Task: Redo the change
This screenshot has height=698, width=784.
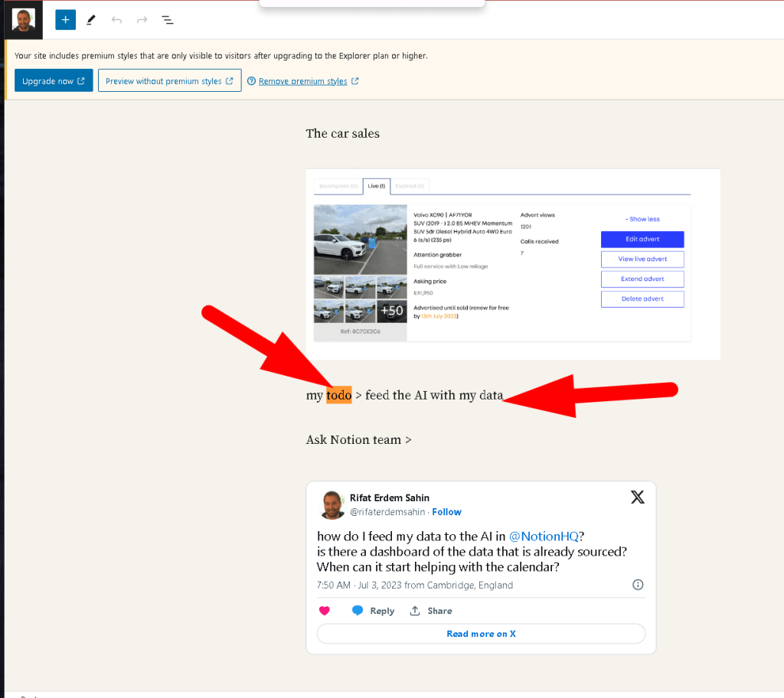Action: pos(142,20)
